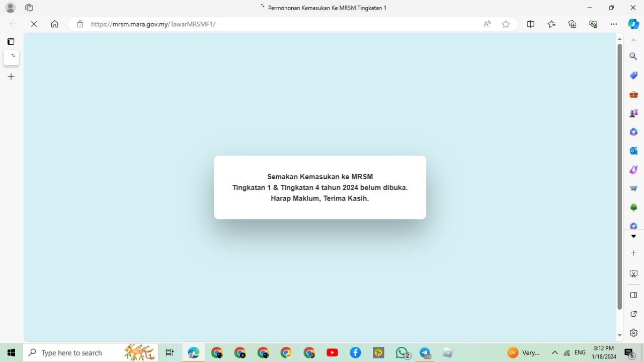Open Copilot from the toolbar
Viewport: 644px width, 362px height.
coord(633,24)
